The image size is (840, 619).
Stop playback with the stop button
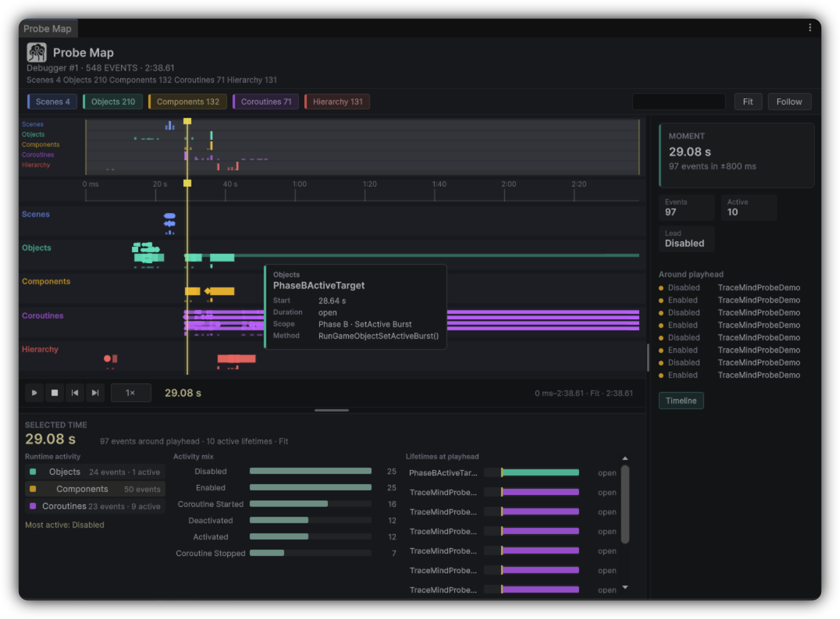[55, 393]
